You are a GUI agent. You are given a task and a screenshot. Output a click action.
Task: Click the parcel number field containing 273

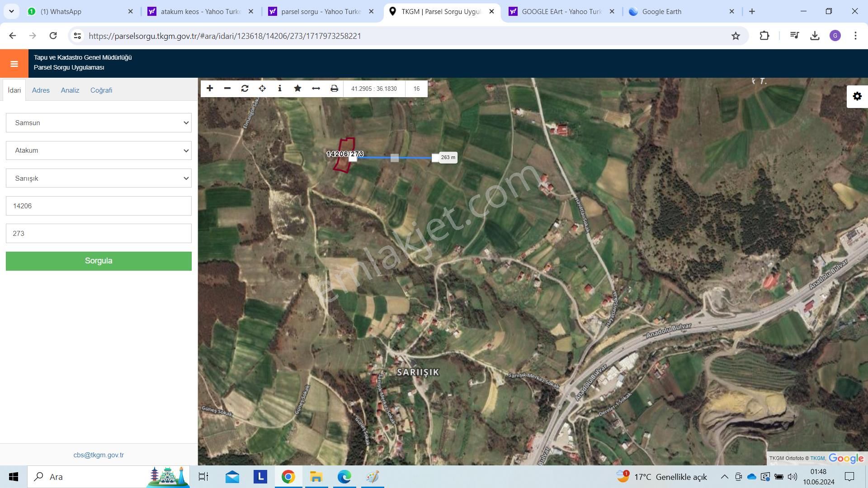[99, 234]
